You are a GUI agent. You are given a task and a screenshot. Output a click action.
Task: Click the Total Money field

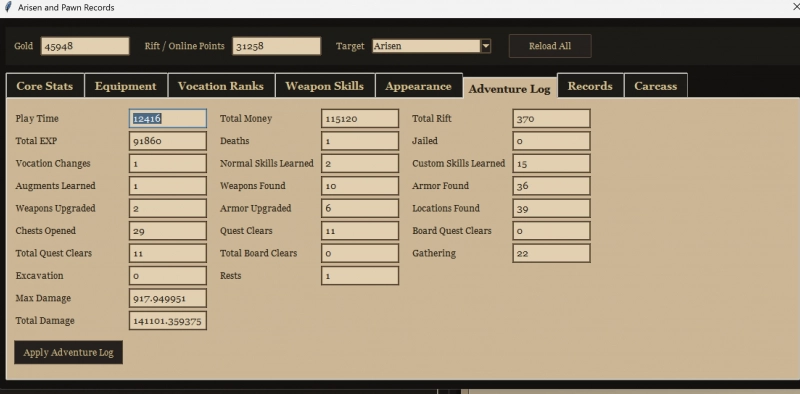coord(360,118)
